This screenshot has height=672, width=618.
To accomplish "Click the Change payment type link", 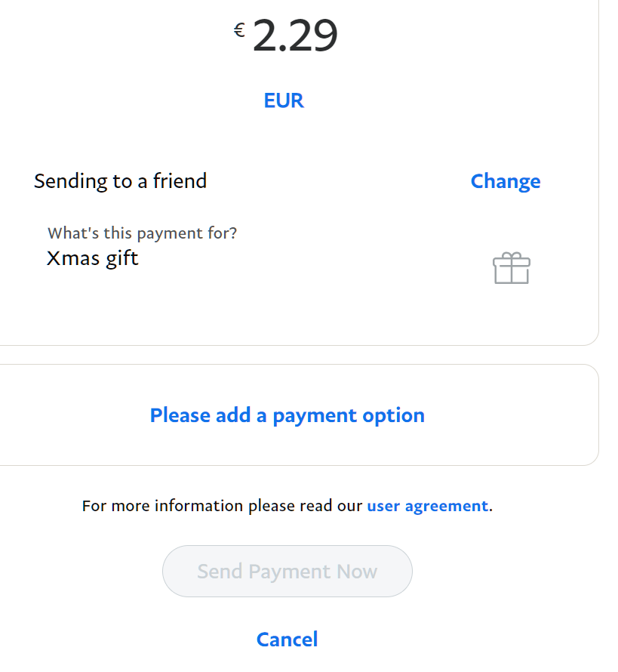I will 506,181.
